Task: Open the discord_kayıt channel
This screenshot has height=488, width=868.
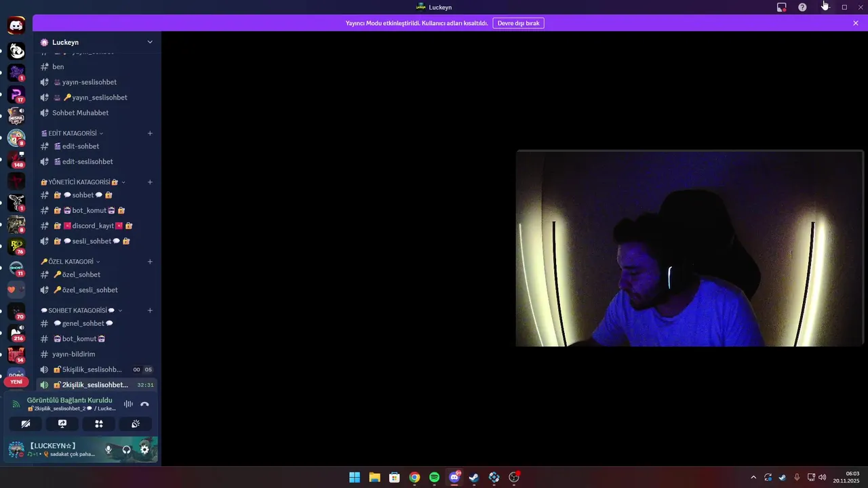Action: [x=97, y=226]
